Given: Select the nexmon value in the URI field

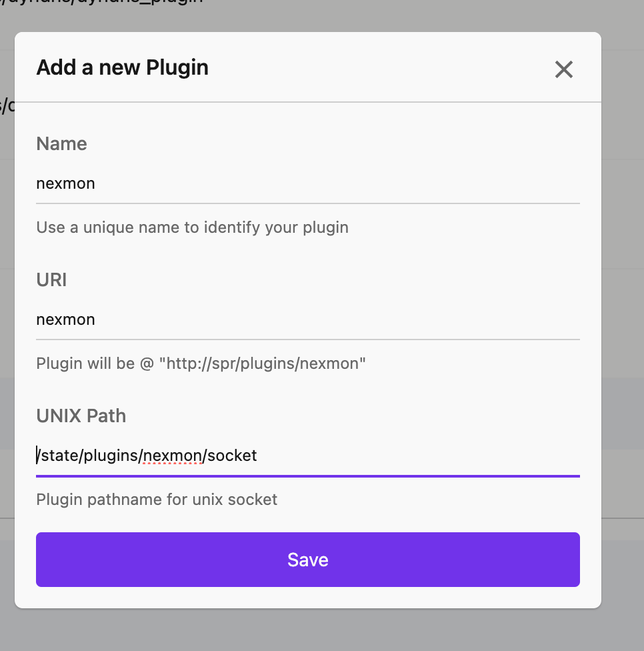Looking at the screenshot, I should click(x=65, y=319).
